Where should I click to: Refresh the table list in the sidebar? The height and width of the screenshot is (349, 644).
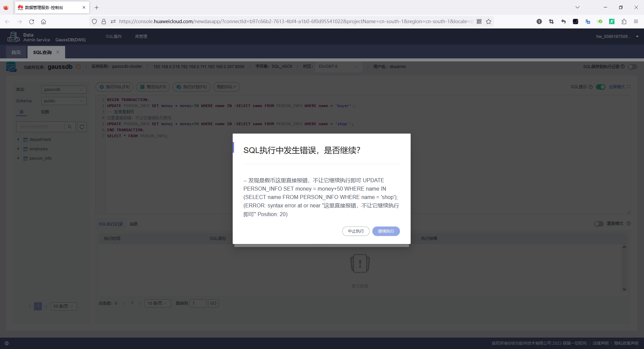pos(82,127)
